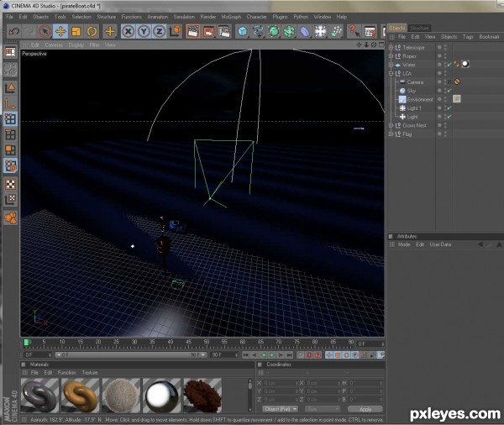Select the Make Editable icon in left sidebar

10,70
